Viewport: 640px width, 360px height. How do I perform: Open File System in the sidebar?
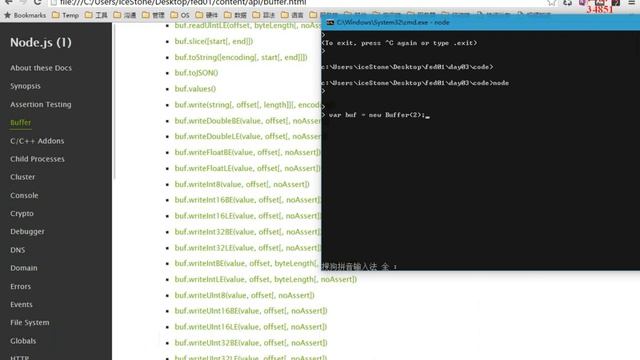(30, 322)
